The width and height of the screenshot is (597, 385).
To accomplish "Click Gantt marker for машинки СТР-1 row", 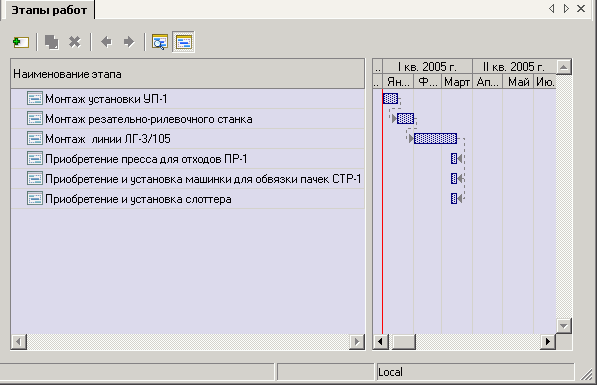I will [x=454, y=178].
